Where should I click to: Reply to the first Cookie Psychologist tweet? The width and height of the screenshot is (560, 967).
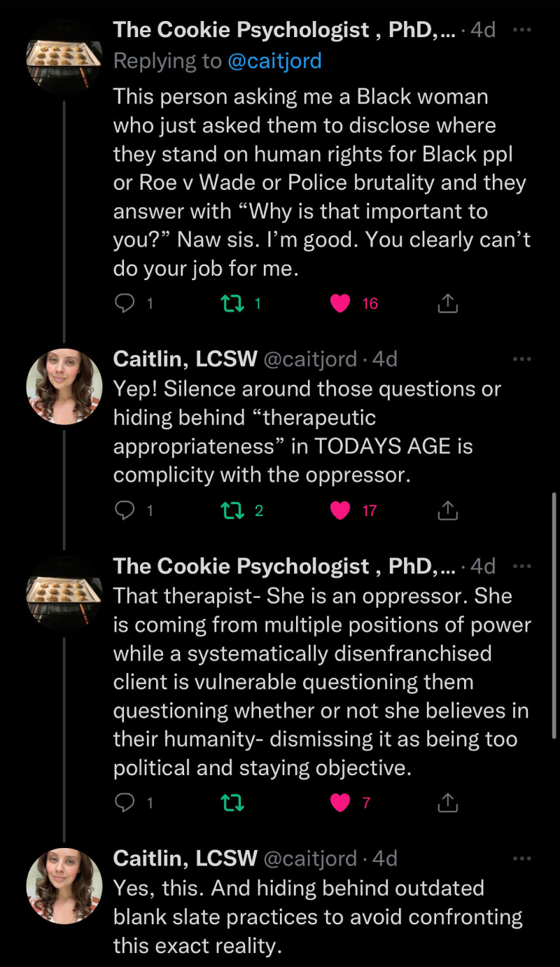[125, 303]
